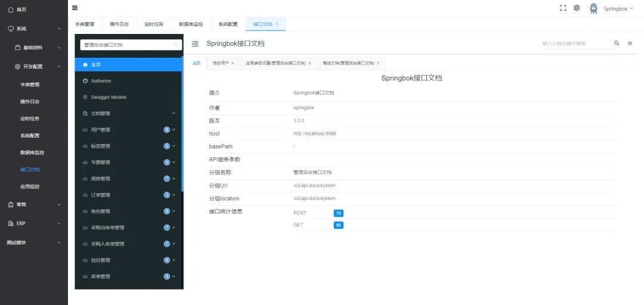Close the 离线文档 document tab
644x305 pixels.
click(x=378, y=63)
